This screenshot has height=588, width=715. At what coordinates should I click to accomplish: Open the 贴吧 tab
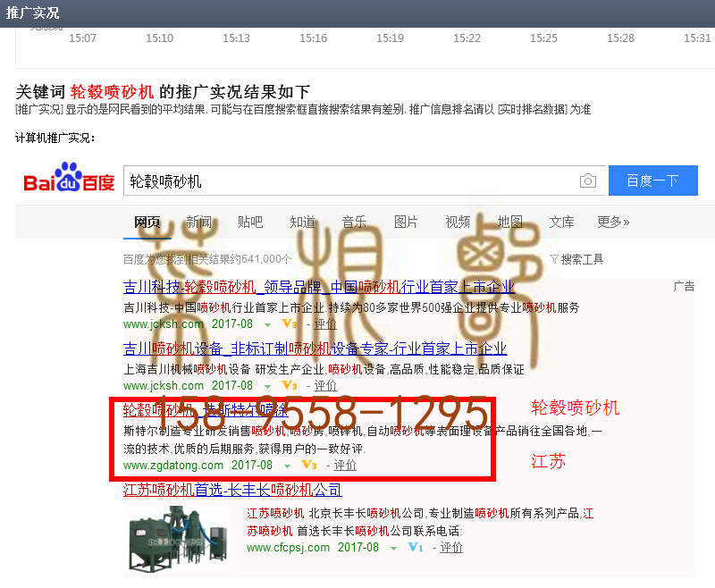point(250,222)
